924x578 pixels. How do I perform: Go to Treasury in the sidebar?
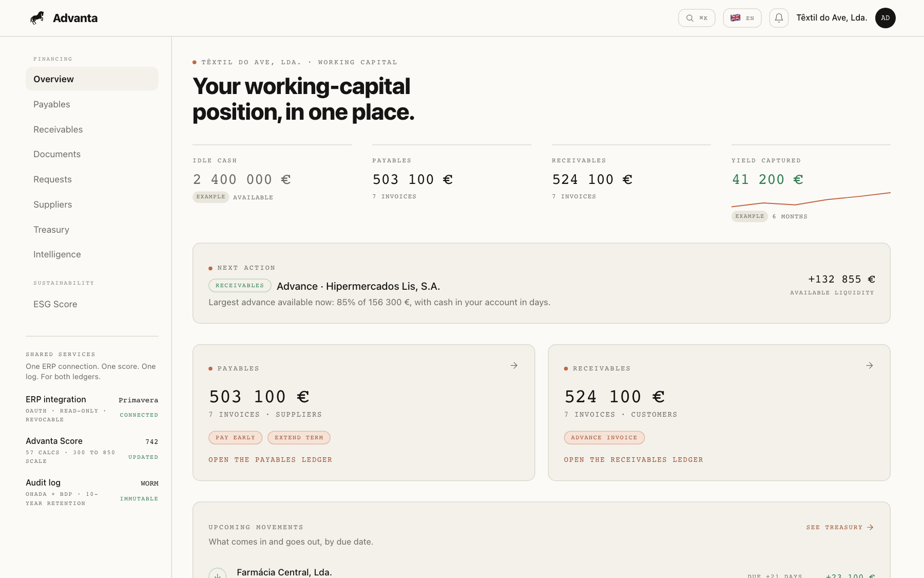pyautogui.click(x=92, y=230)
